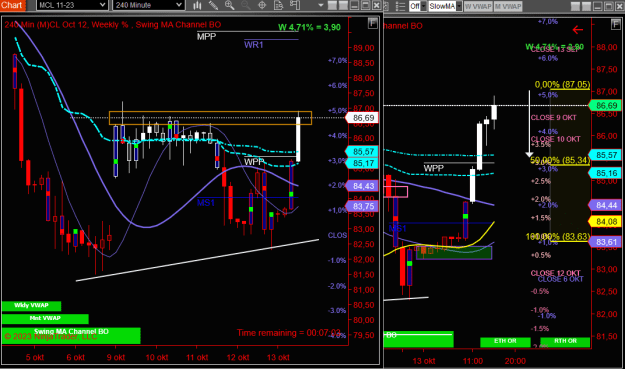Click the purple 84,43 price marker

pyautogui.click(x=362, y=186)
